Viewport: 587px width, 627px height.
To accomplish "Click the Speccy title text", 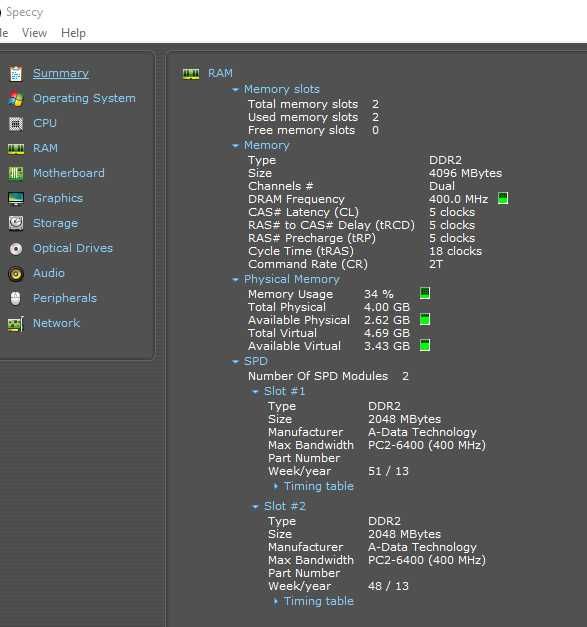I will (x=24, y=12).
